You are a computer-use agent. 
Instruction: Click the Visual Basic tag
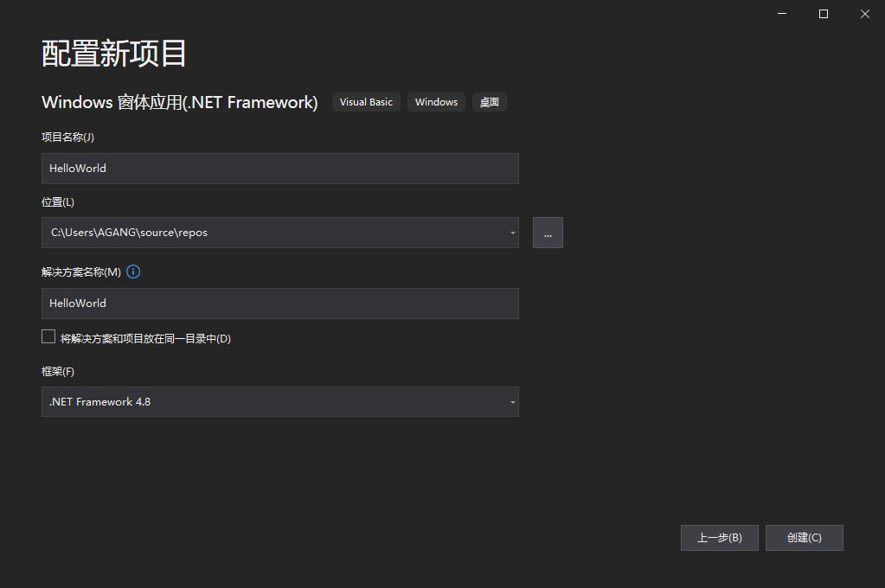point(366,102)
